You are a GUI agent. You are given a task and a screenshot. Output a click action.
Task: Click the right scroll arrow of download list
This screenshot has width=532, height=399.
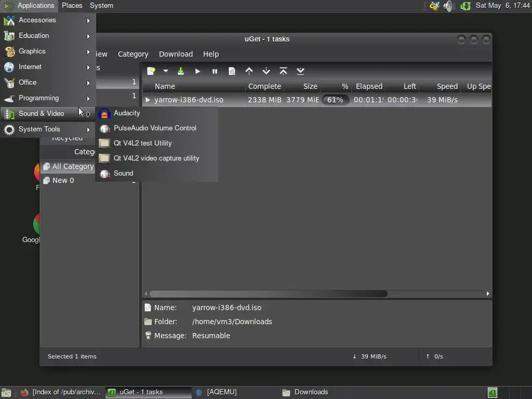tap(487, 294)
